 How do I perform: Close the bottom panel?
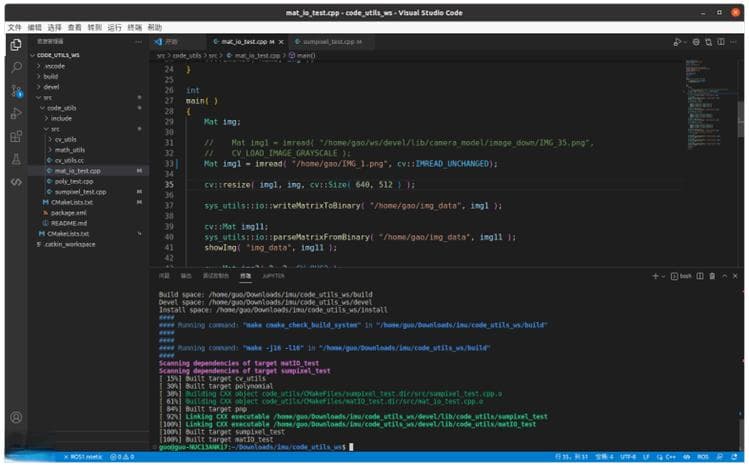(x=735, y=276)
